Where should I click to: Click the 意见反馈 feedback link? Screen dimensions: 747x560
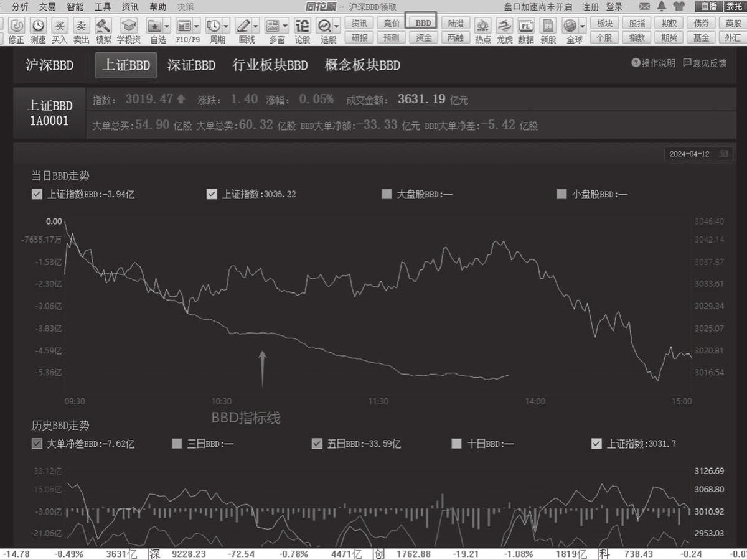(x=705, y=63)
